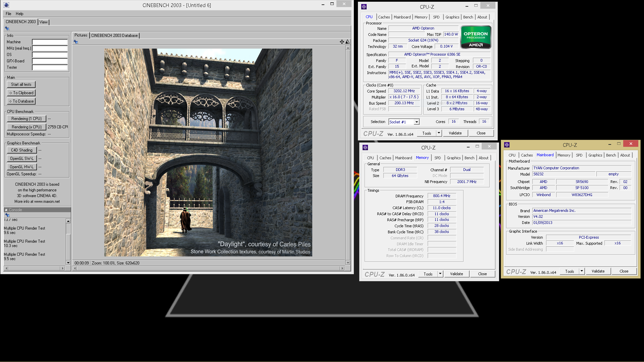Click the To Clipboard button
Viewport: 644px width, 362px height.
tap(21, 93)
